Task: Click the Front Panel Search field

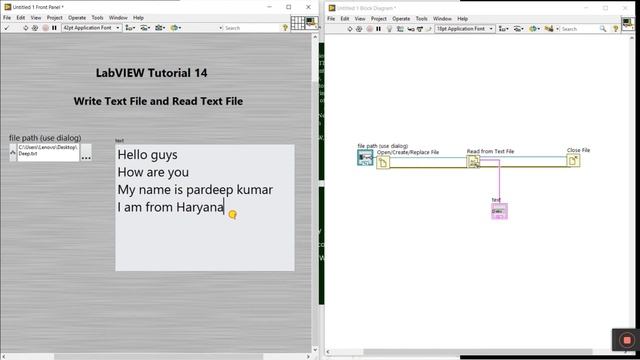Action: coord(250,28)
